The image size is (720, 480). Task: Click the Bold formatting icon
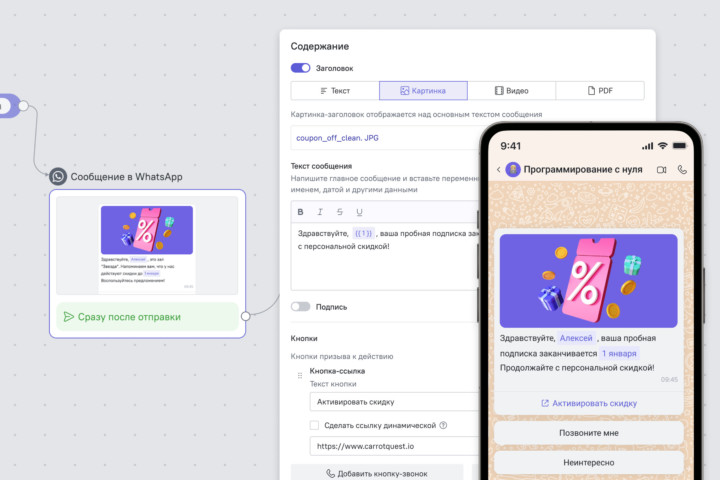[300, 212]
